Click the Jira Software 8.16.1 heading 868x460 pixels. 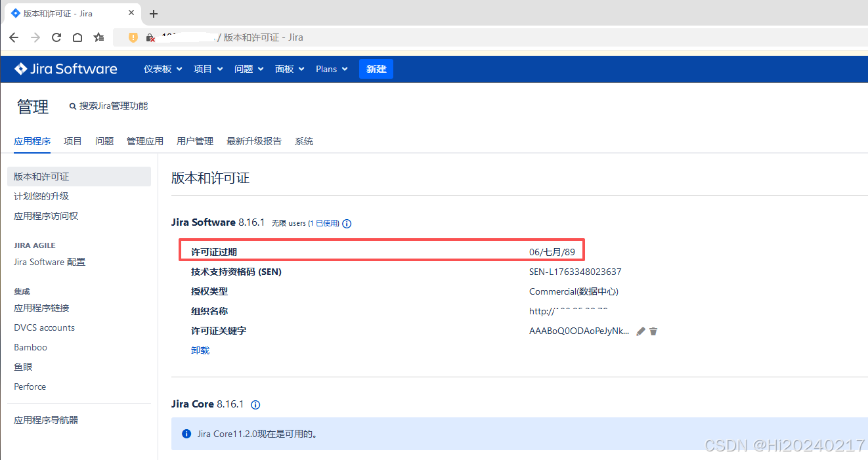[218, 222]
